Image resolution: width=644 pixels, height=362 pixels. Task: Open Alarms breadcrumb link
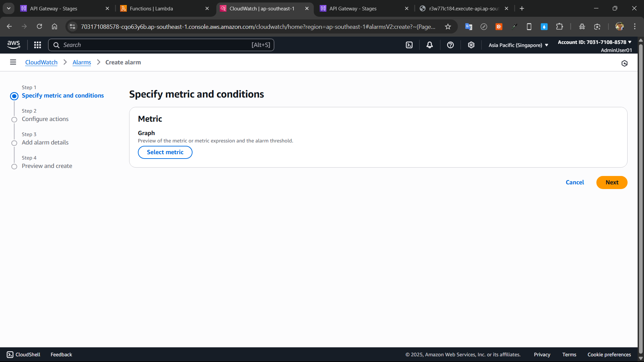coord(82,62)
